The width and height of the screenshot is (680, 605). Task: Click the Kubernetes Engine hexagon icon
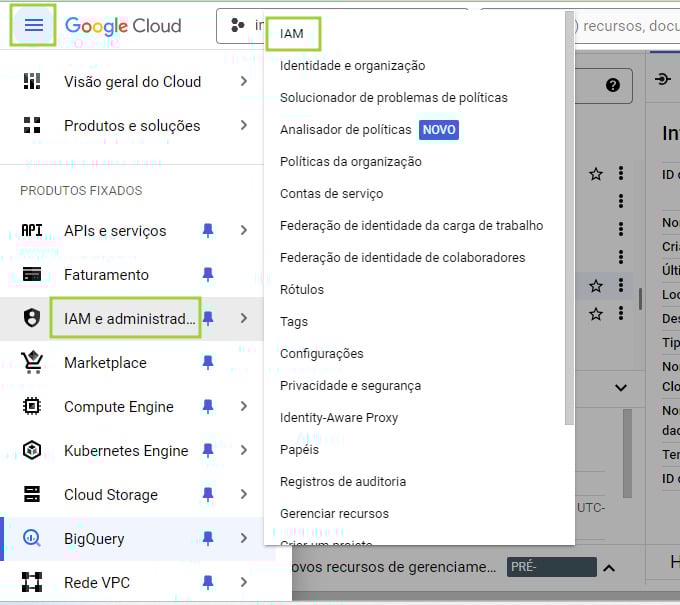[32, 450]
